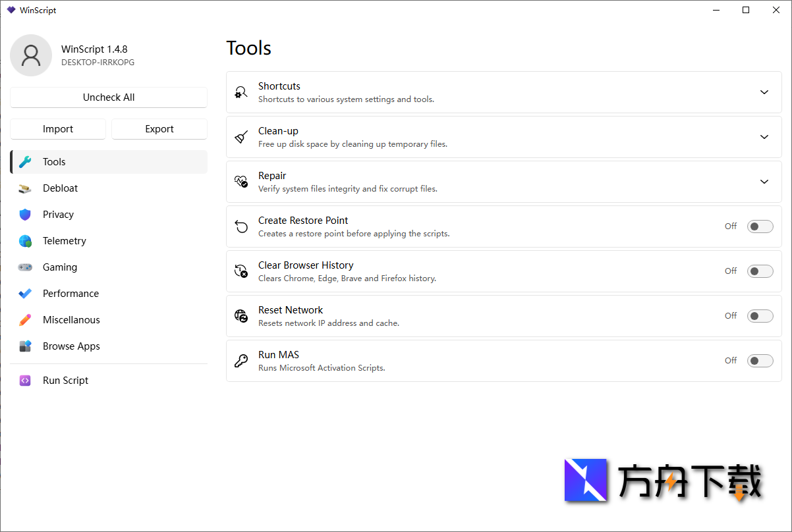Image resolution: width=792 pixels, height=532 pixels.
Task: Select the Tools menu item
Action: [54, 162]
